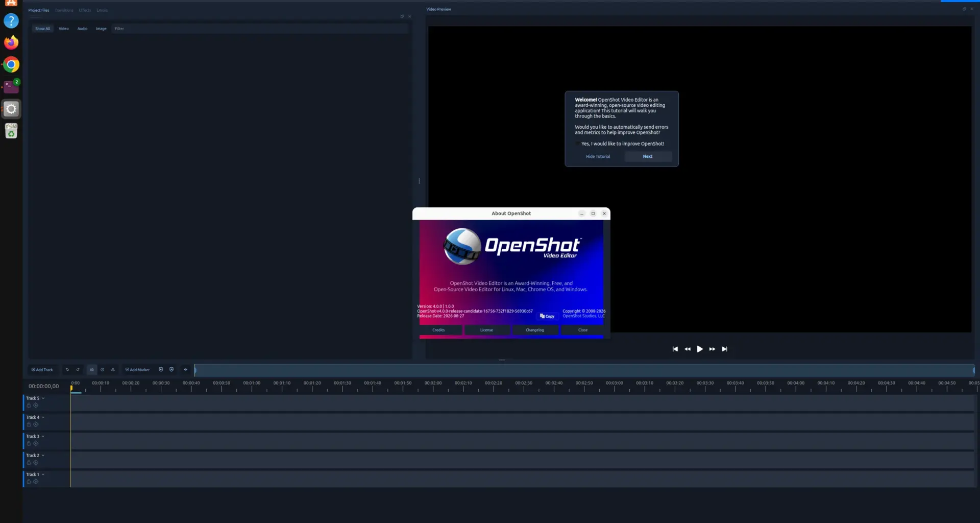
Task: Open Track 1 dropdown chevron
Action: click(x=43, y=474)
